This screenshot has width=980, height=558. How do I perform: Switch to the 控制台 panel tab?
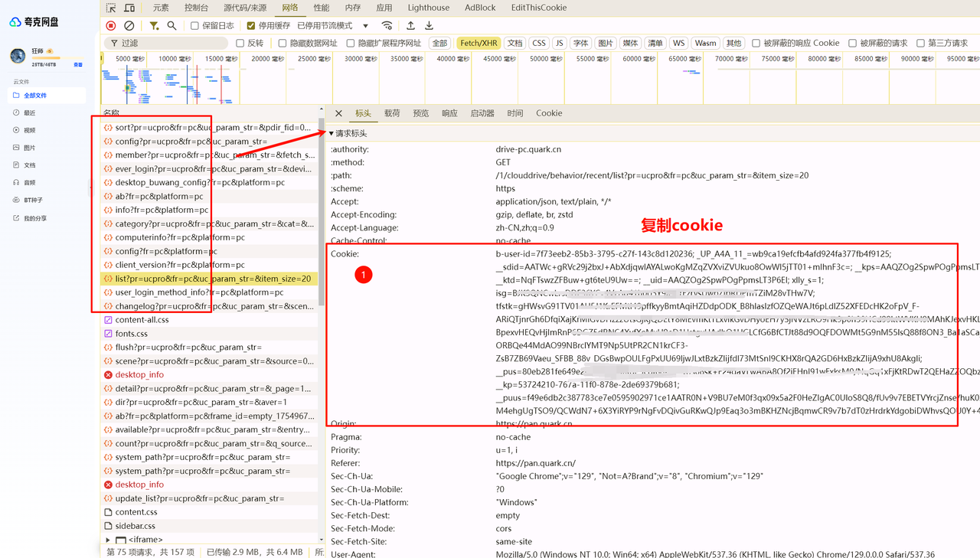click(196, 8)
